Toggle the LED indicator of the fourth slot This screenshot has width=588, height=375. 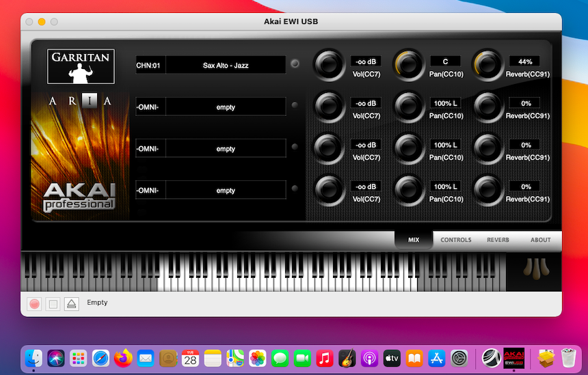click(x=295, y=189)
